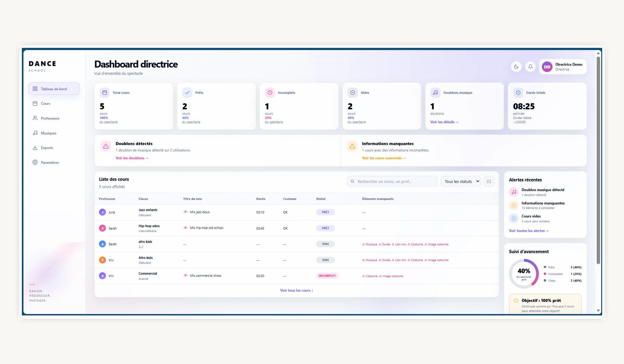This screenshot has width=624, height=364.
Task: Click the Incomplets pink legend dot
Action: (545, 274)
